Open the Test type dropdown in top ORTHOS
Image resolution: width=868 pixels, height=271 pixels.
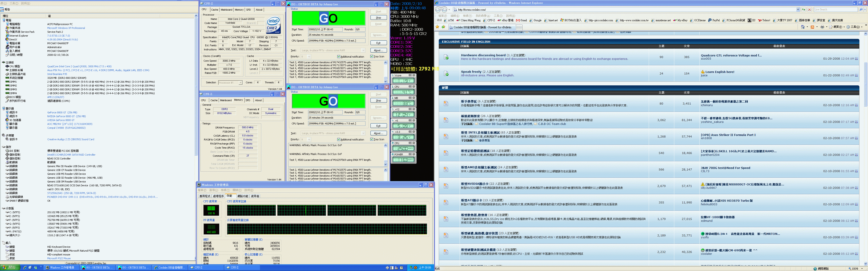pos(363,51)
